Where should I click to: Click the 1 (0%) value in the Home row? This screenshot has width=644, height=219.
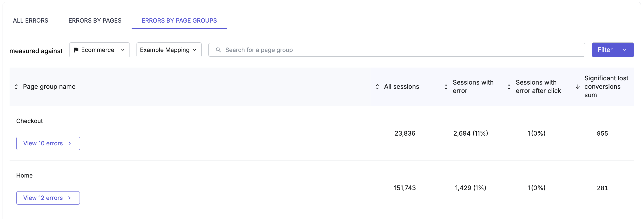pos(536,188)
